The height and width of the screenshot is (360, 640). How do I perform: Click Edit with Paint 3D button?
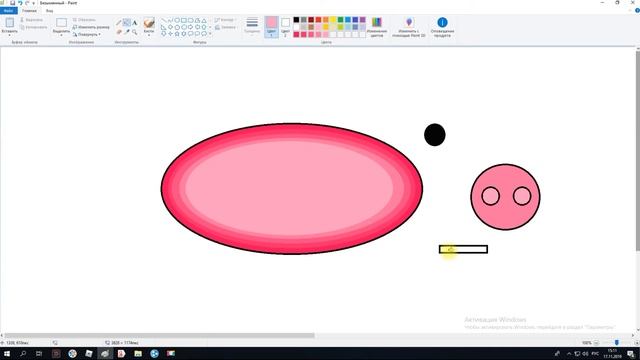click(409, 27)
